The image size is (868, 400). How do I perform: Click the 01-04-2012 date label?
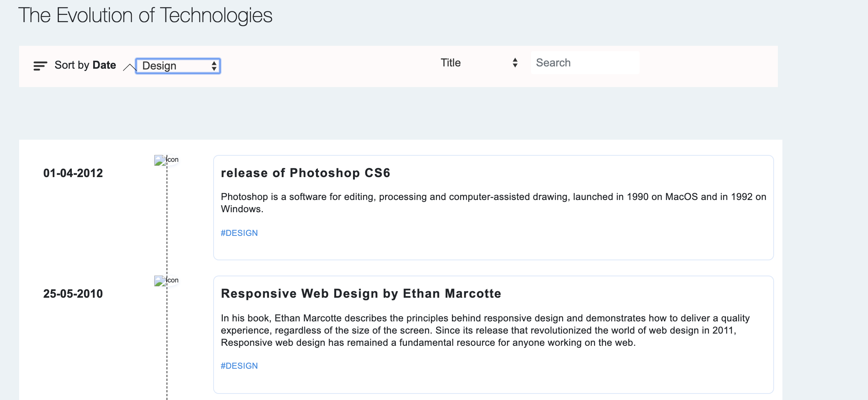click(x=73, y=173)
